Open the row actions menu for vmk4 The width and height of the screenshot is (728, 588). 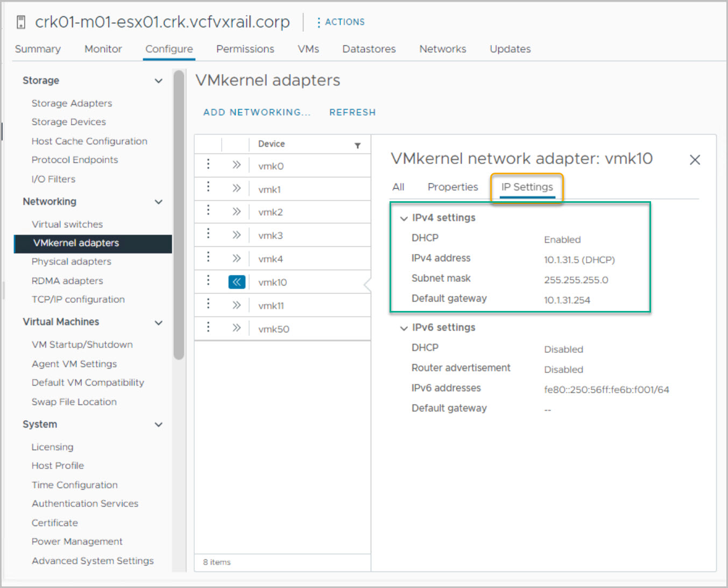(208, 258)
